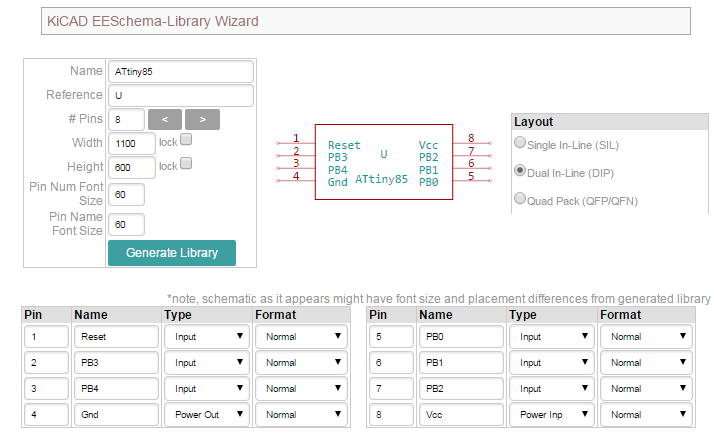Click pin number field for pin 2
The height and width of the screenshot is (441, 714).
click(x=46, y=363)
